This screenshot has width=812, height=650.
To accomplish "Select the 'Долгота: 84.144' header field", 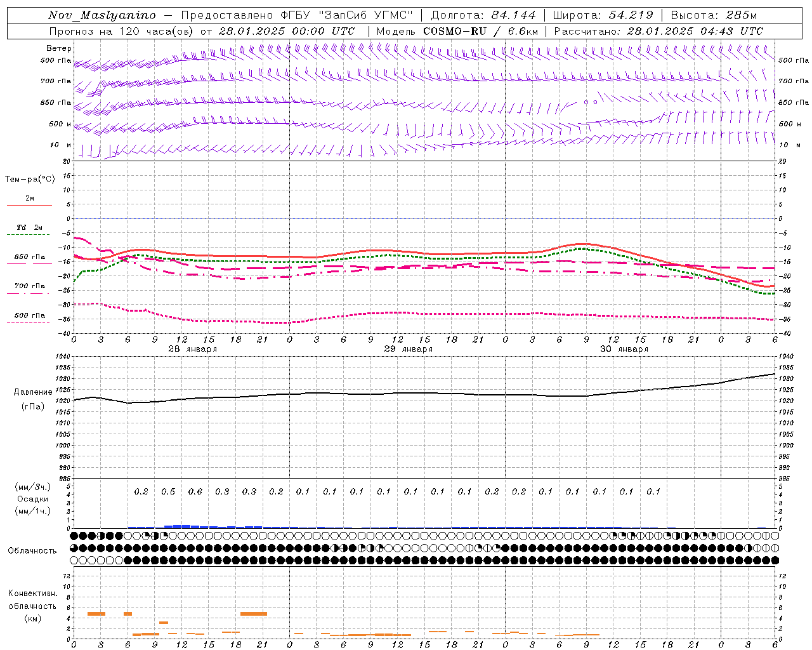I will click(x=483, y=15).
